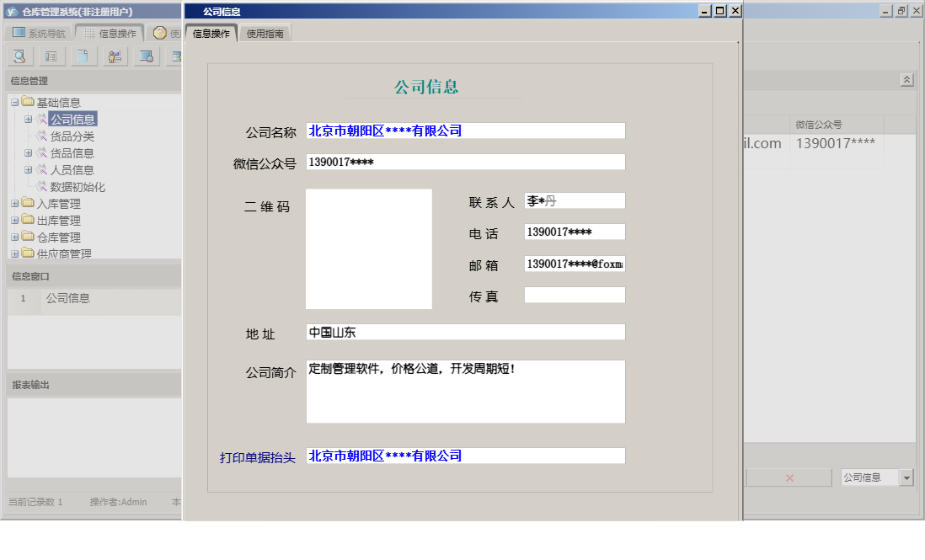Click the empty 传真 input field
925x560 pixels.
pos(574,295)
